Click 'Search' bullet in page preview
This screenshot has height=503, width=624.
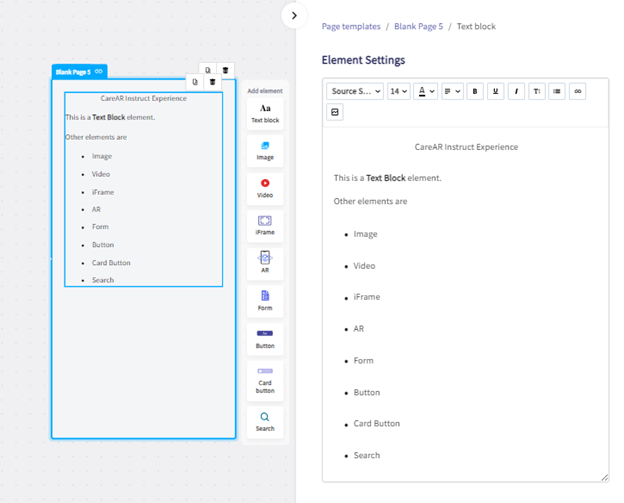tap(103, 280)
